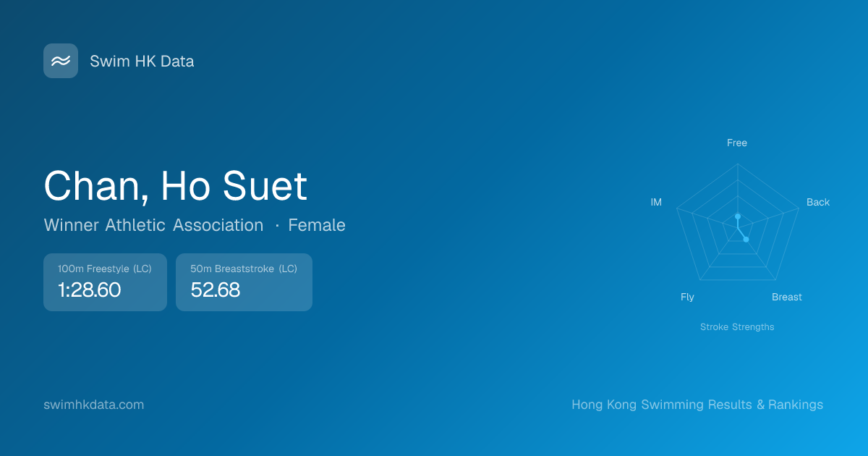Screen dimensions: 868x456
Task: Click the Stroke Strengths chart caption
Action: tap(737, 327)
